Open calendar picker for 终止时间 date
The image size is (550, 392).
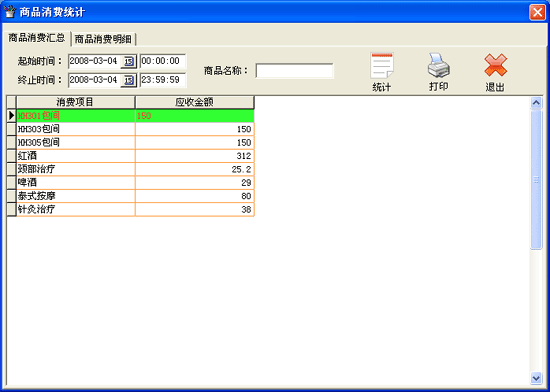pyautogui.click(x=128, y=81)
